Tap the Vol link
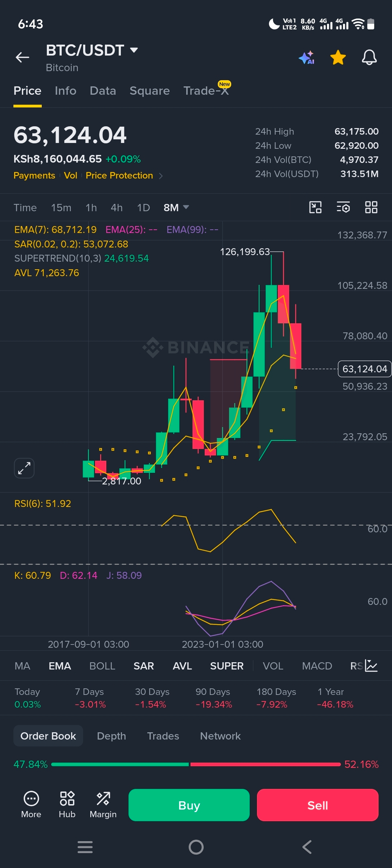Image resolution: width=392 pixels, height=868 pixels. point(71,176)
